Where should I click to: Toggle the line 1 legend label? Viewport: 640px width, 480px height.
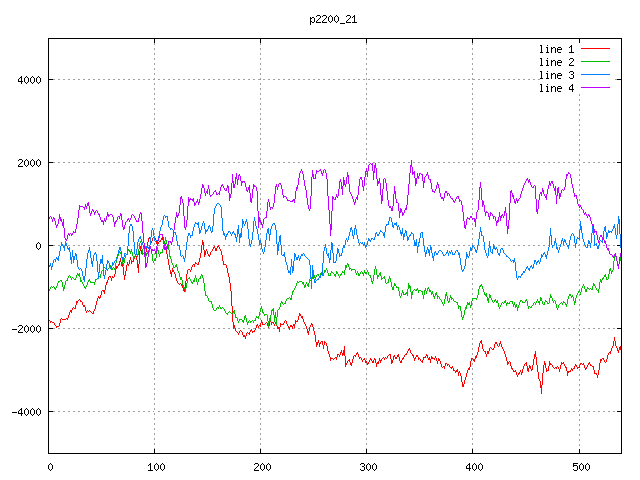tap(556, 49)
